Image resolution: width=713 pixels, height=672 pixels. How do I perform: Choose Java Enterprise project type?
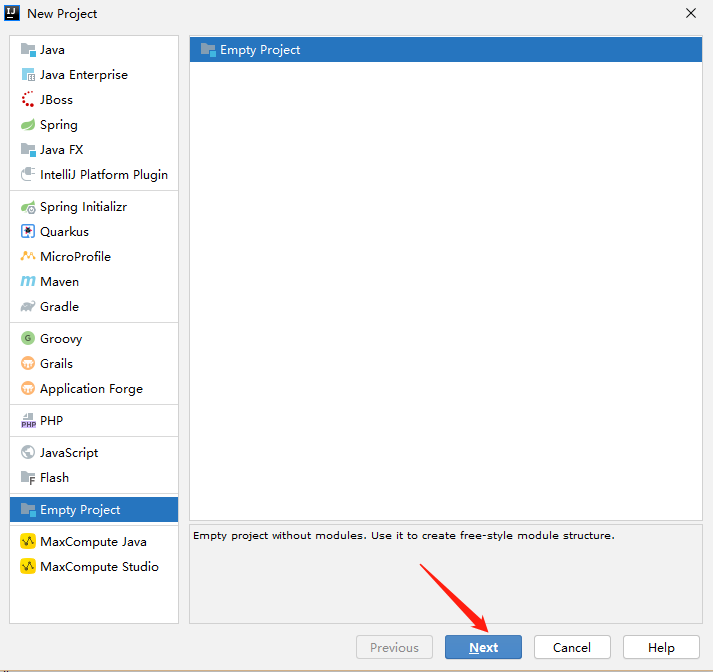click(x=94, y=75)
